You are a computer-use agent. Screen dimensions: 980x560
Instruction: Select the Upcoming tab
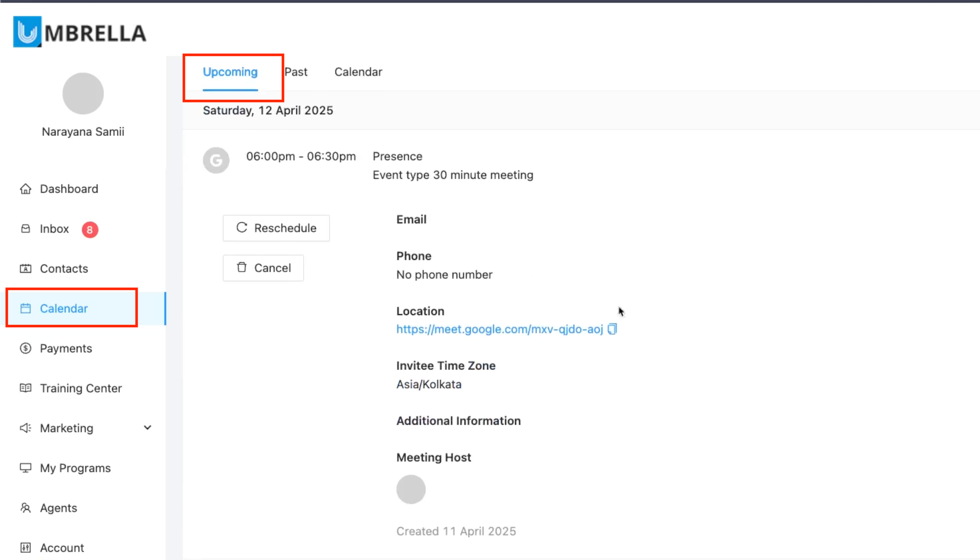(x=230, y=72)
